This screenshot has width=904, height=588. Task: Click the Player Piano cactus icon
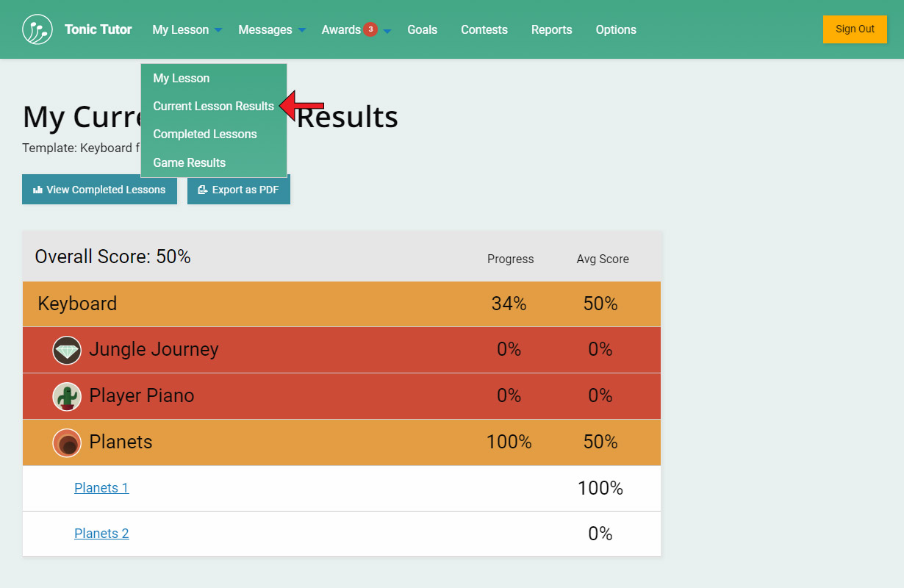coord(67,396)
